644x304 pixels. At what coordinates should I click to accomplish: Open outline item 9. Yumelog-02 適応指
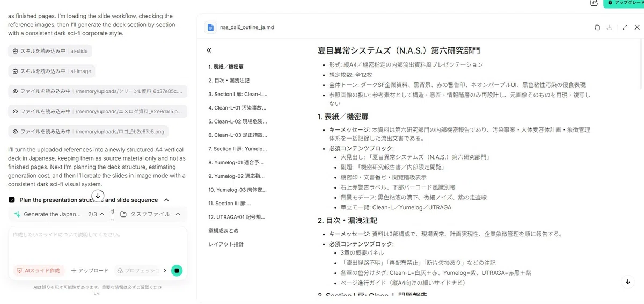click(238, 176)
